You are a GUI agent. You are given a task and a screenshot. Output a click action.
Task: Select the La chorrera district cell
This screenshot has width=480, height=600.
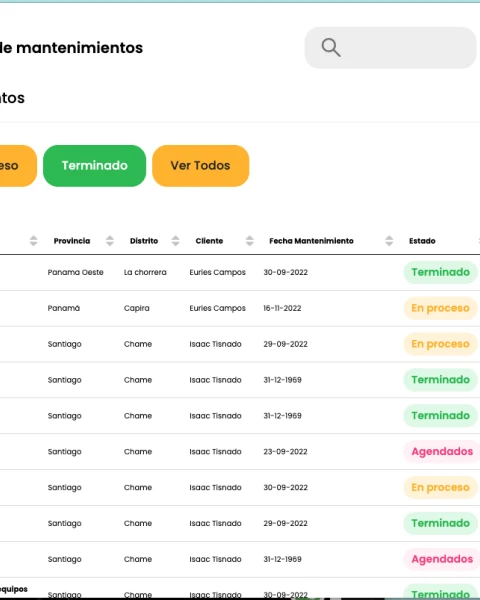[145, 272]
